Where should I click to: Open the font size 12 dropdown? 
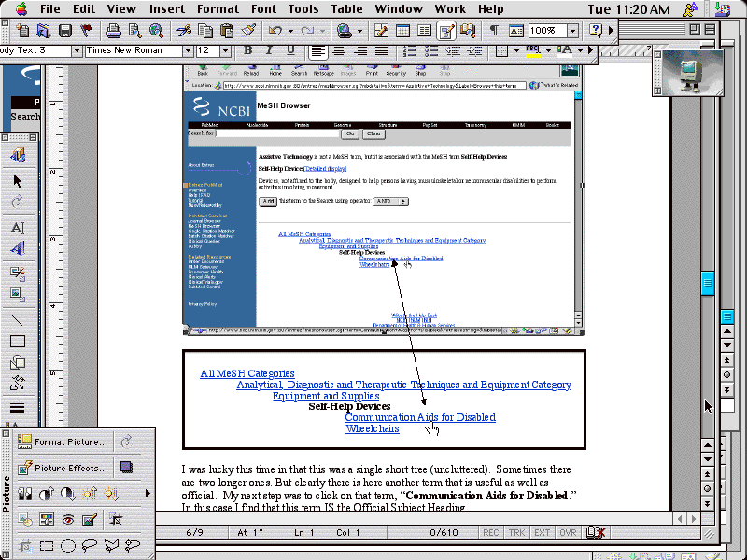coord(226,50)
